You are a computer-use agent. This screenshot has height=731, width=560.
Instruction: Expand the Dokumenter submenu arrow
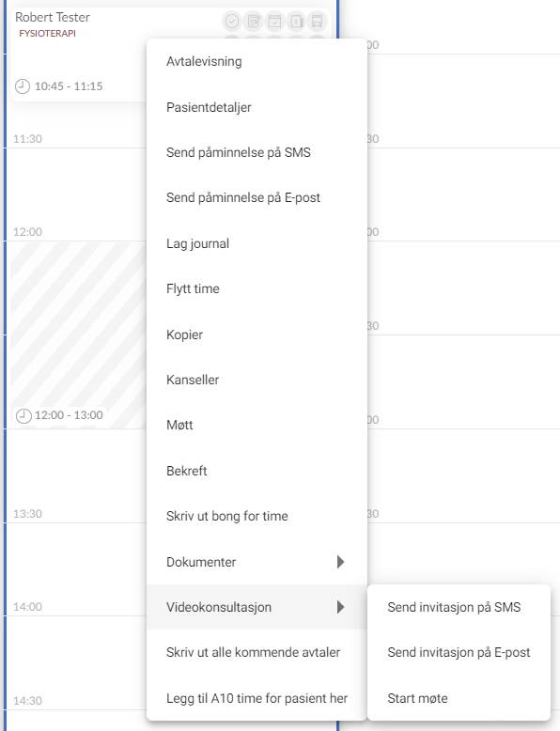pos(340,562)
